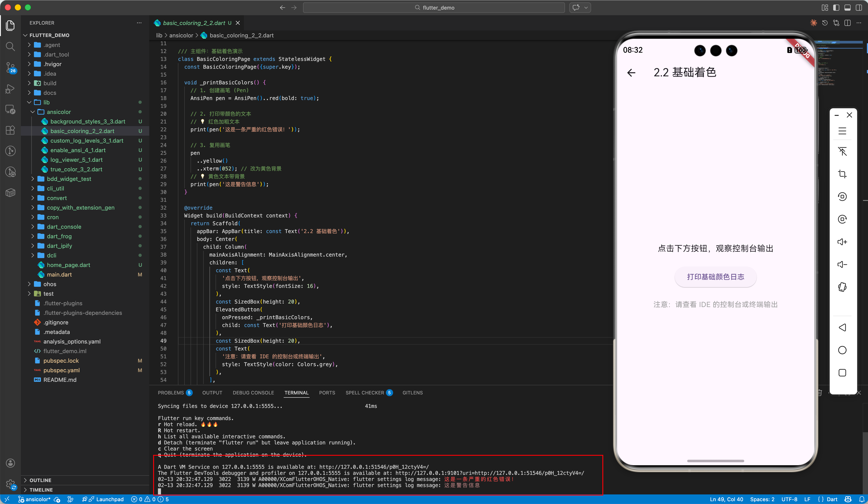Toggle primary side bar layout icon

[836, 8]
